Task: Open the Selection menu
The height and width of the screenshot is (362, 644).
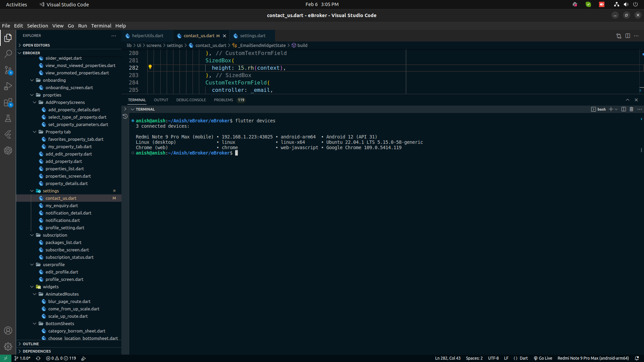Action: 38,26
